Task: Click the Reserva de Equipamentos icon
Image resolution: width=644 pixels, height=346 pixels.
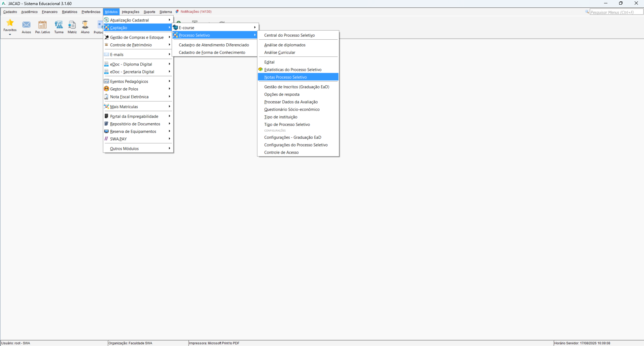Action: coord(106,131)
